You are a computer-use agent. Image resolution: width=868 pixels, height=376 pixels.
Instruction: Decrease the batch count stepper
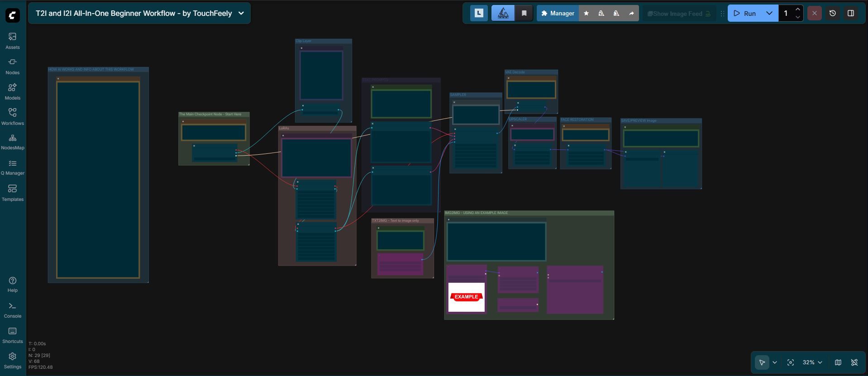coord(797,17)
